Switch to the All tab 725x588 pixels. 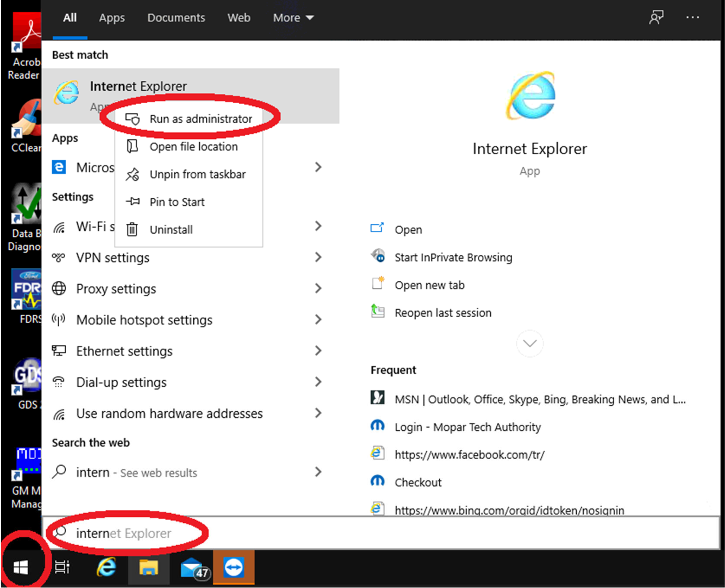pyautogui.click(x=70, y=18)
